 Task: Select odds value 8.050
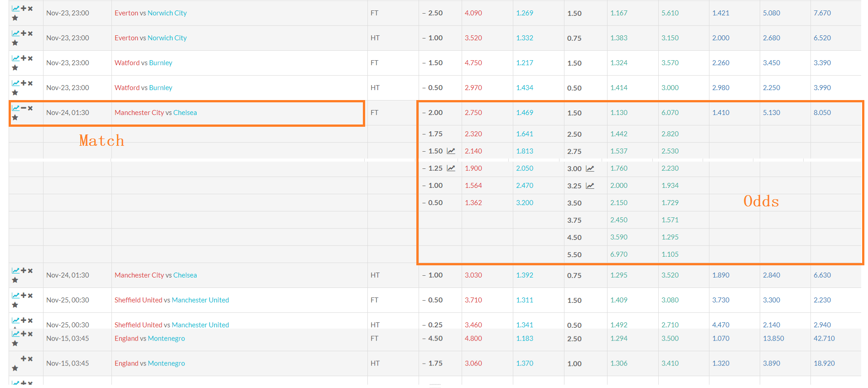point(822,113)
